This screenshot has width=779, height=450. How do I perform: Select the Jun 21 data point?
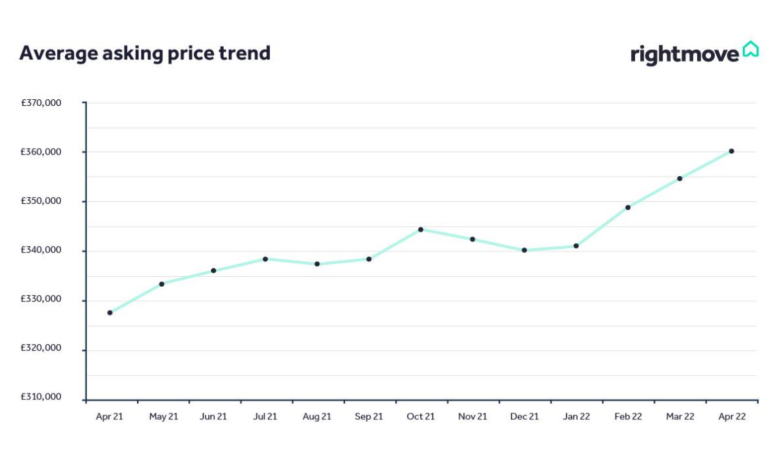click(214, 271)
